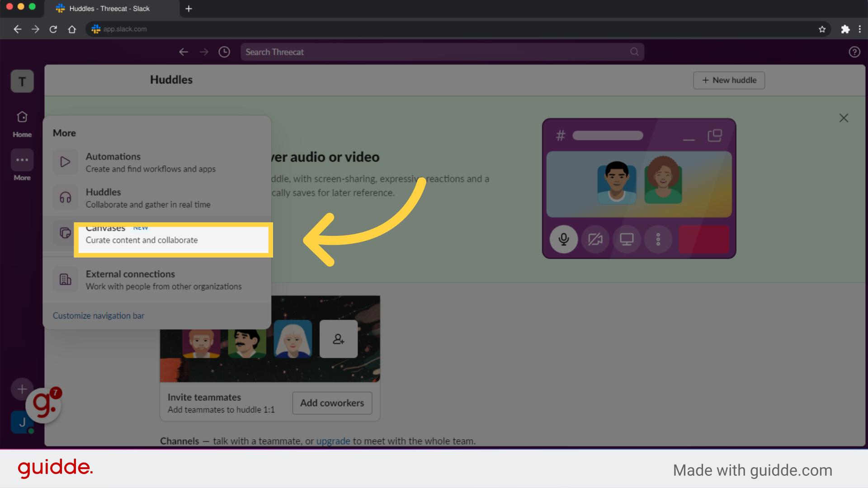Image resolution: width=868 pixels, height=488 pixels.
Task: Toggle the bookmark star for this page
Action: click(822, 29)
